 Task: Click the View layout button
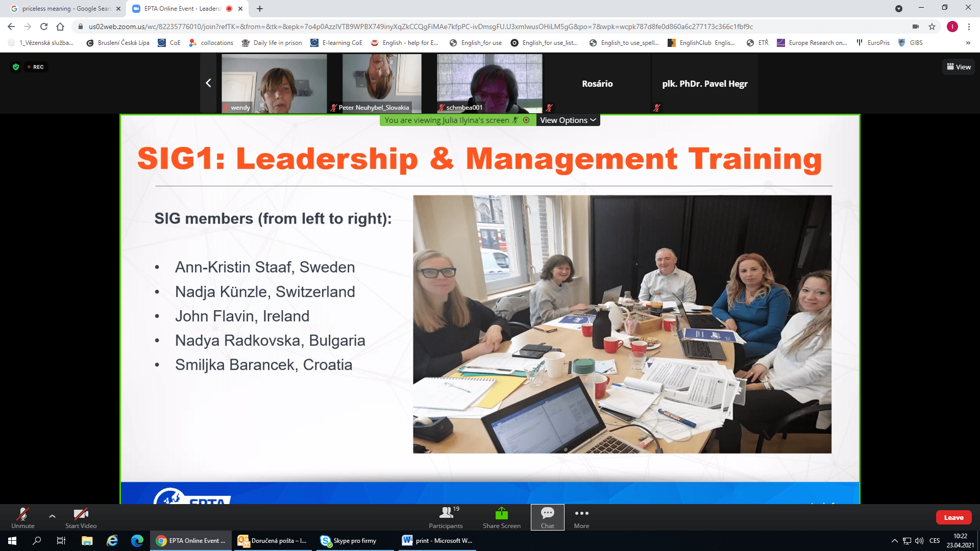pyautogui.click(x=958, y=67)
